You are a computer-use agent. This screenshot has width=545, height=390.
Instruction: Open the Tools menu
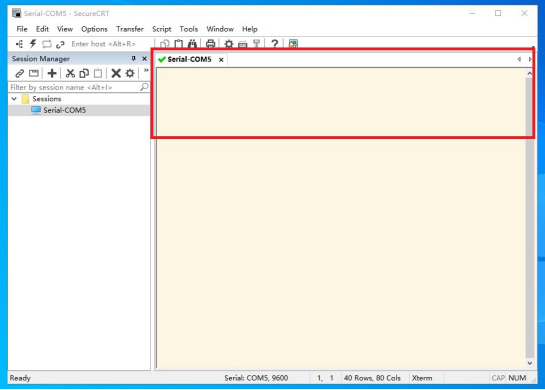(189, 29)
